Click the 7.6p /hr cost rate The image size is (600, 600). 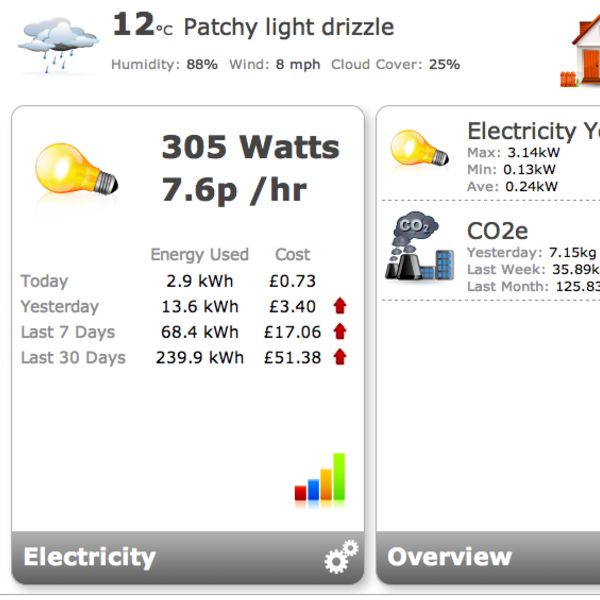click(x=234, y=190)
